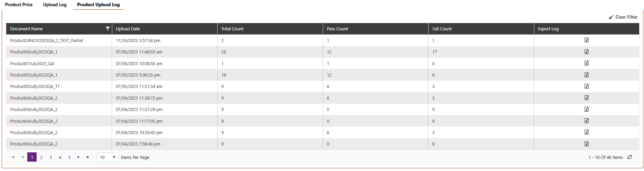This screenshot has width=644, height=171.
Task: Refresh the grid using reload icon
Action: [x=629, y=157]
